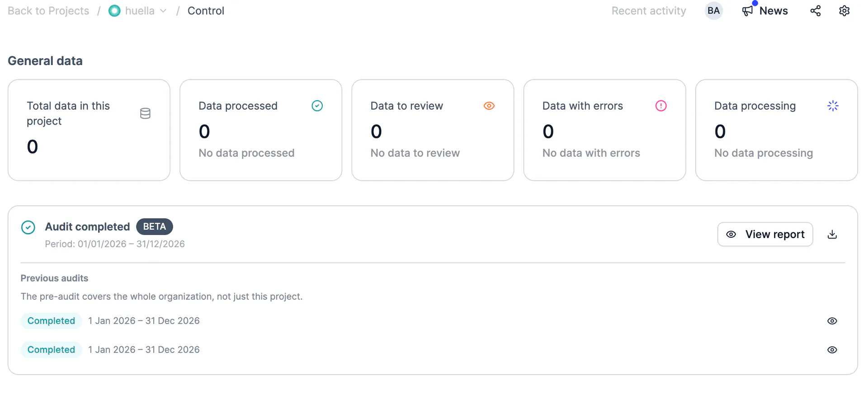Open the share icon in top bar
Viewport: 868px width, 394px height.
pyautogui.click(x=816, y=11)
